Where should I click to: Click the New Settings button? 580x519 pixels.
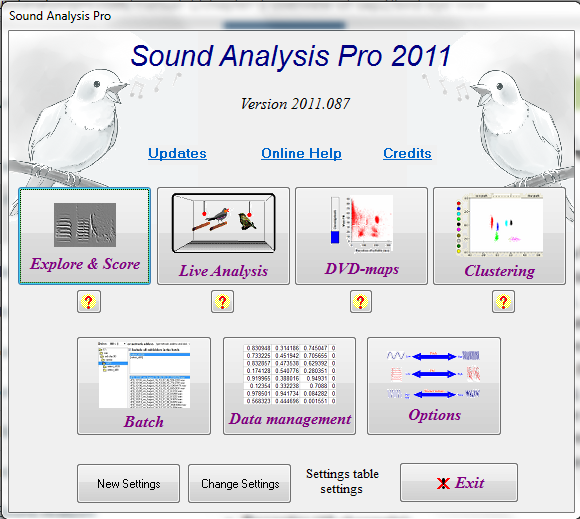click(x=128, y=483)
